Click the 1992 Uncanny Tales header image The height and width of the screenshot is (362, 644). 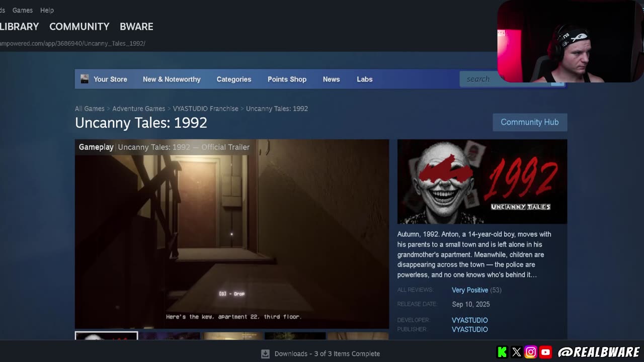coord(482,182)
